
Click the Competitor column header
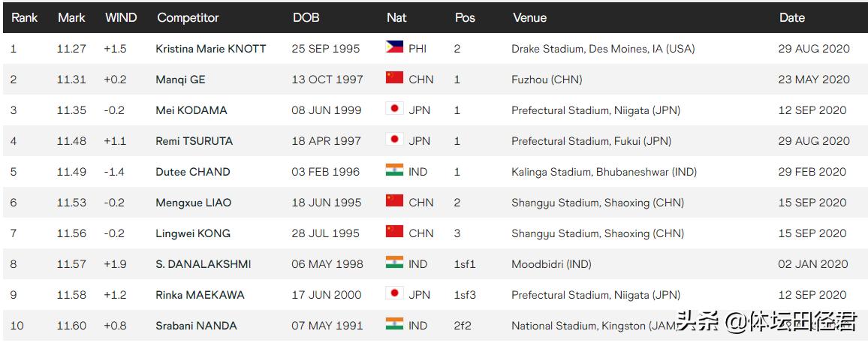point(188,17)
